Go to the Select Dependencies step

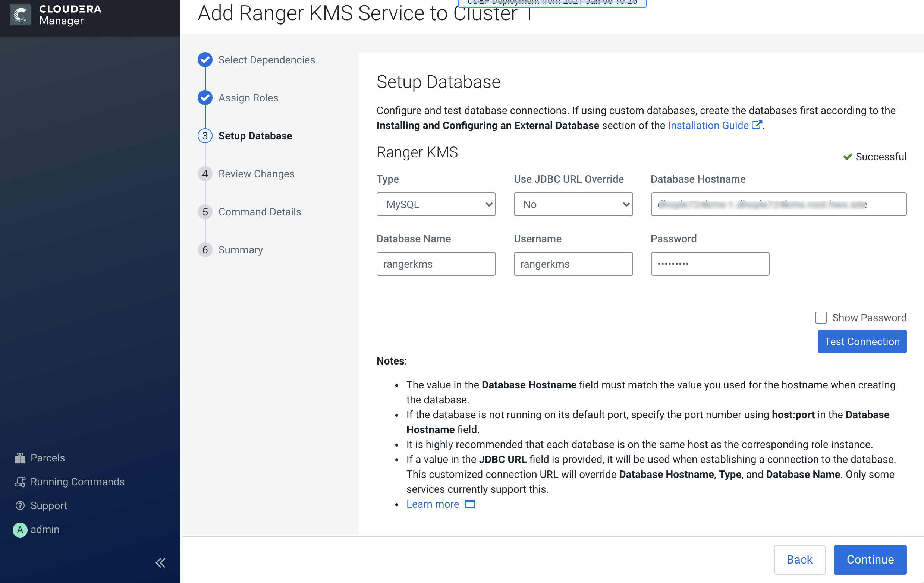pos(267,60)
